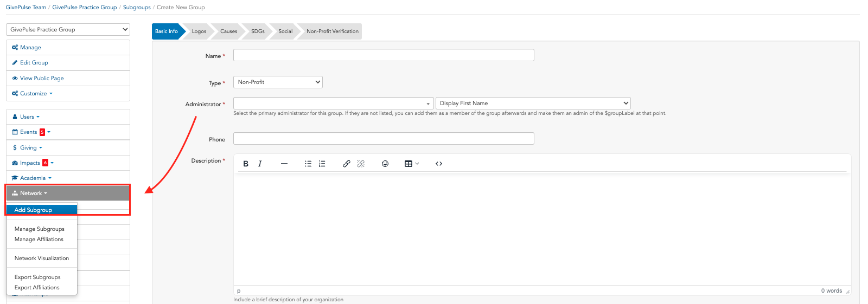Insert horizontal line in description
Image resolution: width=868 pixels, height=304 pixels.
(284, 164)
